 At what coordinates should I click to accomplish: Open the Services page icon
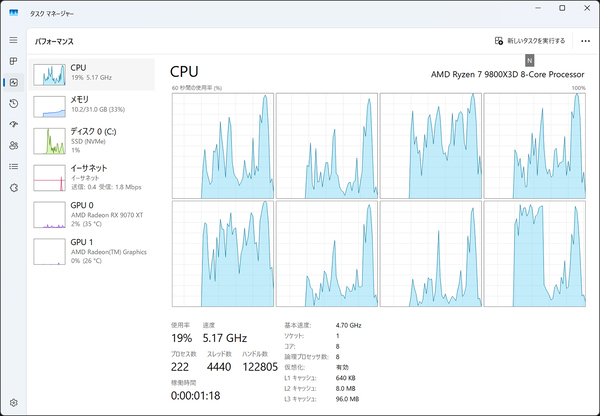click(x=13, y=187)
